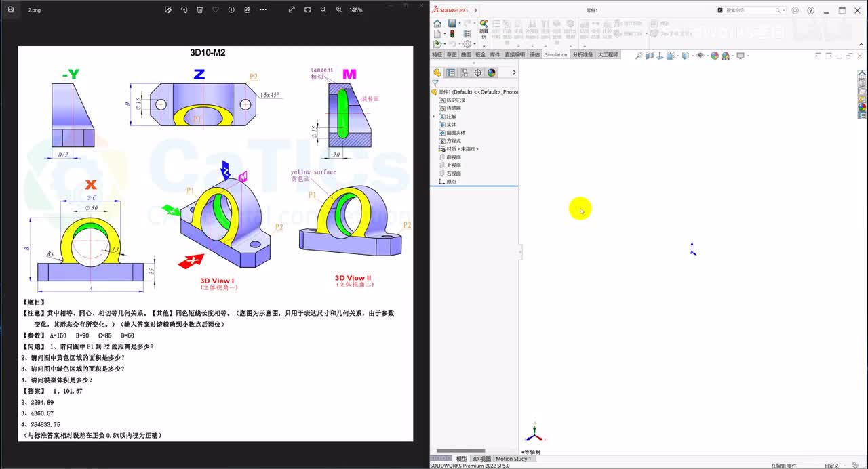Share the image from Photos toolbar
The height and width of the screenshot is (469, 868).
tap(247, 9)
